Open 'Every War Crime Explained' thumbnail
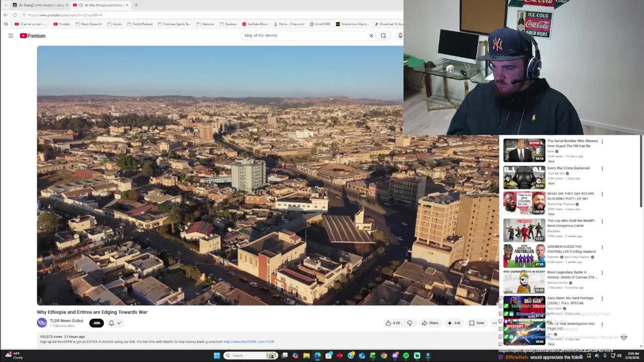The height and width of the screenshot is (362, 644). (x=524, y=177)
